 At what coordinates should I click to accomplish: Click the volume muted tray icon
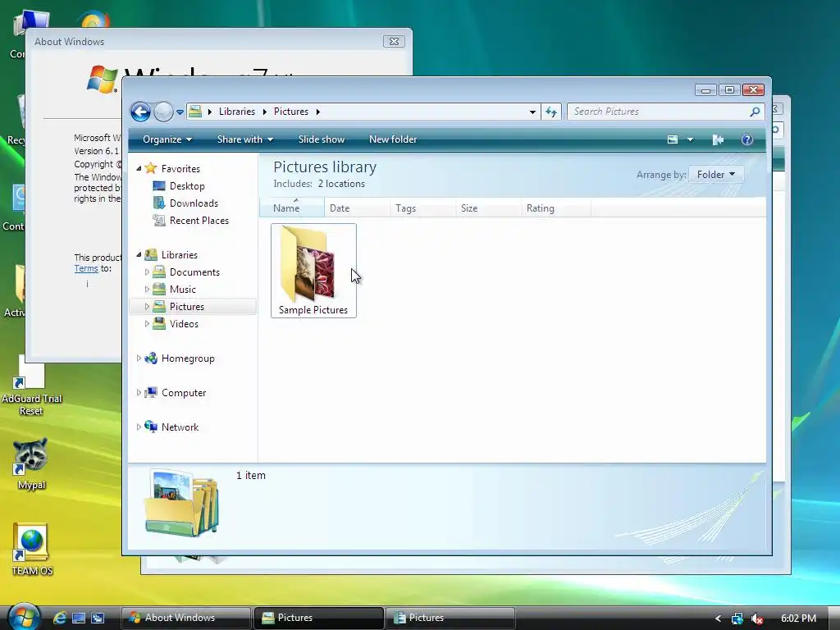click(756, 619)
